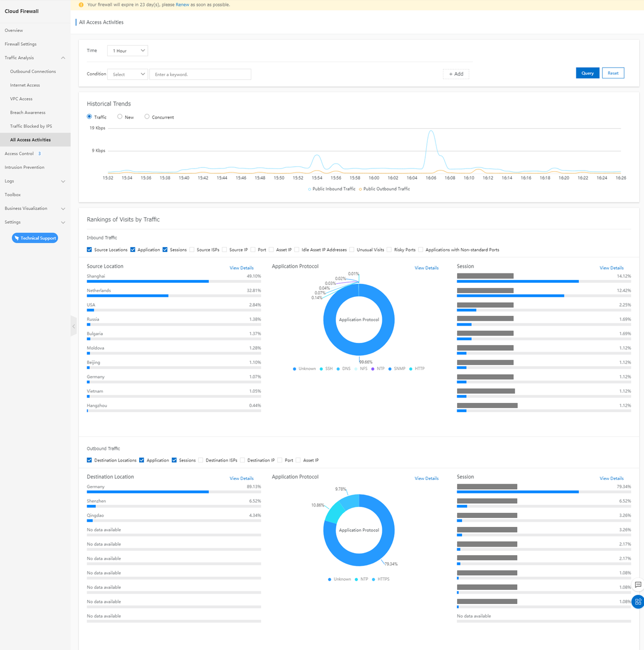The width and height of the screenshot is (644, 650).
Task: Open the feedback chat icon at bottom right
Action: pyautogui.click(x=638, y=584)
